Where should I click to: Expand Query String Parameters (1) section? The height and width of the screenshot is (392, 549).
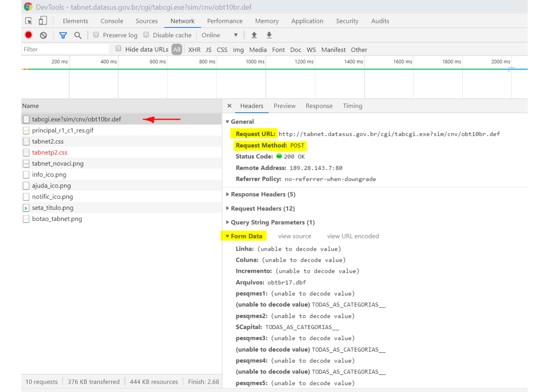tap(272, 223)
